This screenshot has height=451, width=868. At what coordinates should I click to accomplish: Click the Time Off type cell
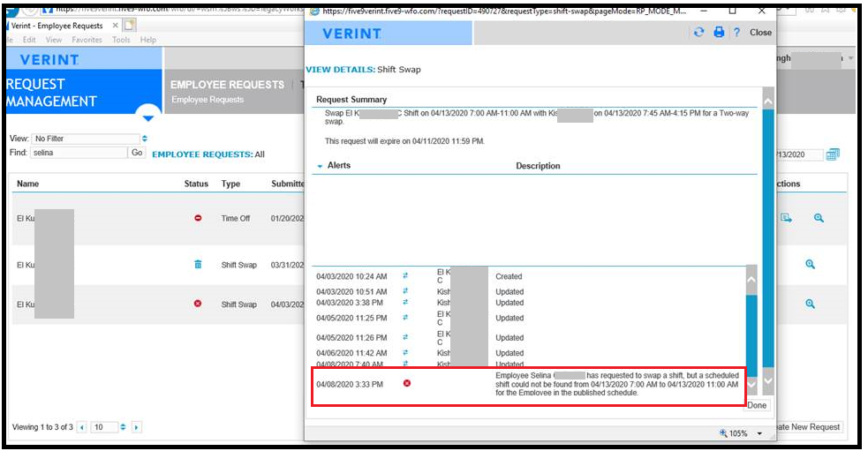236,219
